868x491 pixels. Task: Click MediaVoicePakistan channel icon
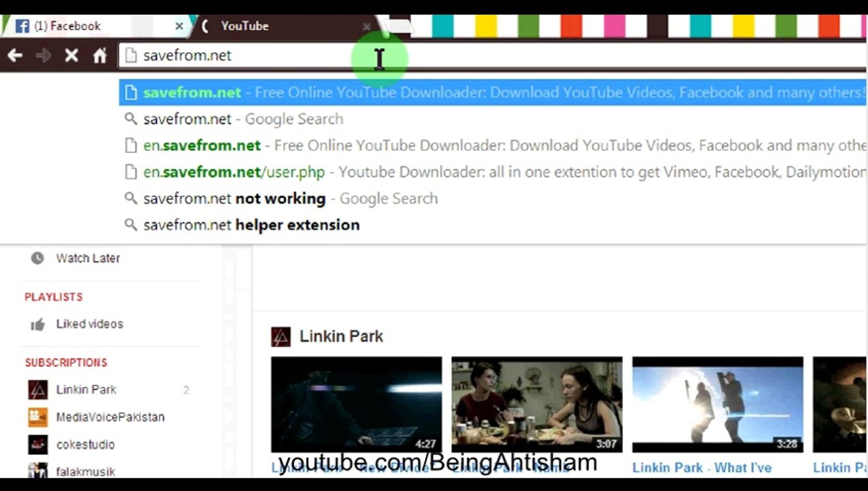pyautogui.click(x=38, y=417)
